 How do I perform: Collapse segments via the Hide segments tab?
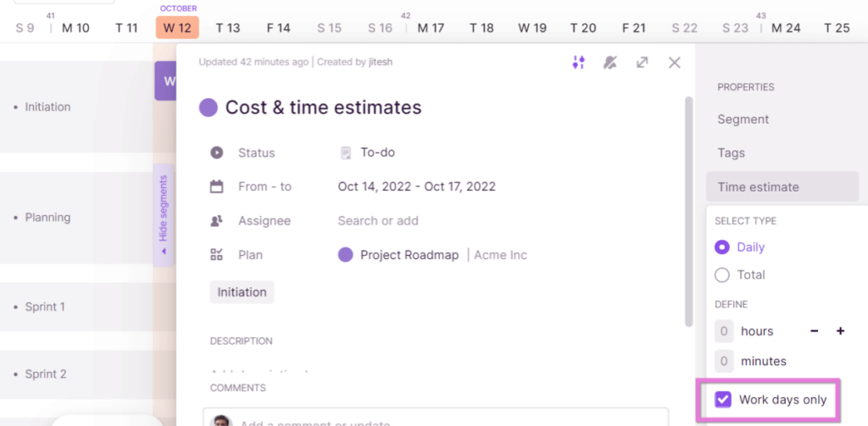[164, 214]
